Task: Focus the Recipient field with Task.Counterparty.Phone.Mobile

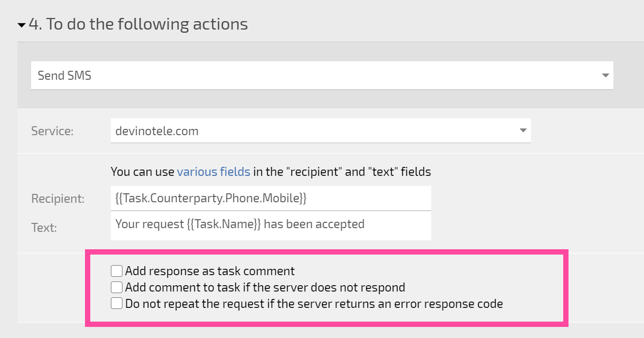Action: [271, 198]
